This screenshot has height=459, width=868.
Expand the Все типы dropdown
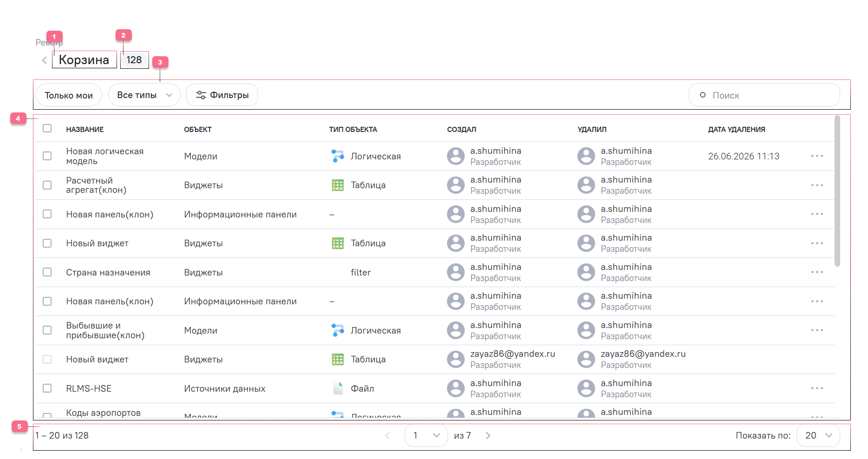[x=144, y=95]
